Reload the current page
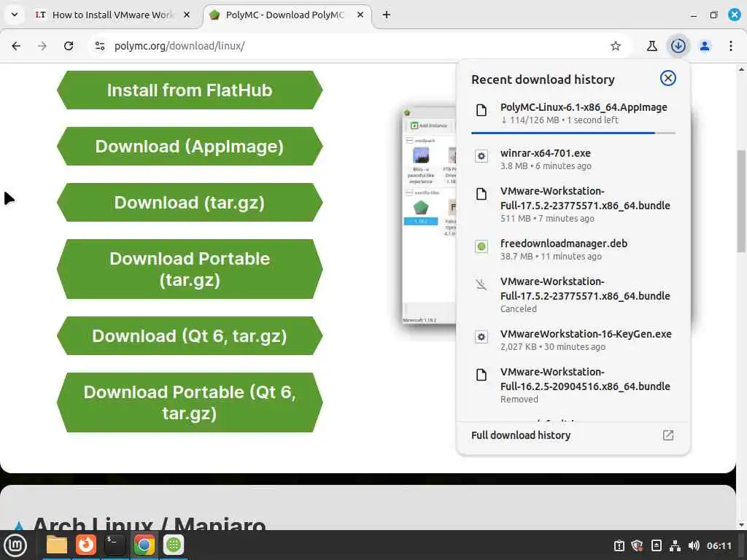The width and height of the screenshot is (747, 560). coord(69,46)
